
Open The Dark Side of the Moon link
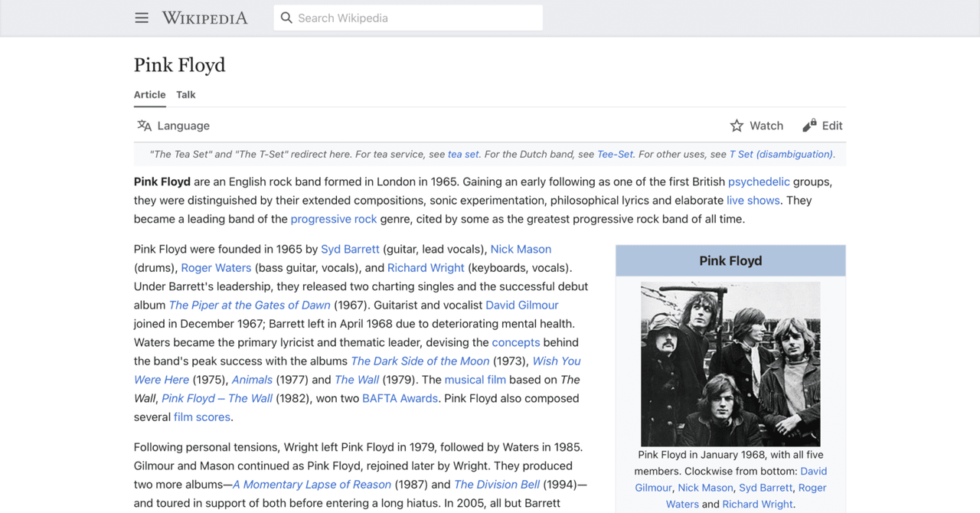[x=420, y=361]
